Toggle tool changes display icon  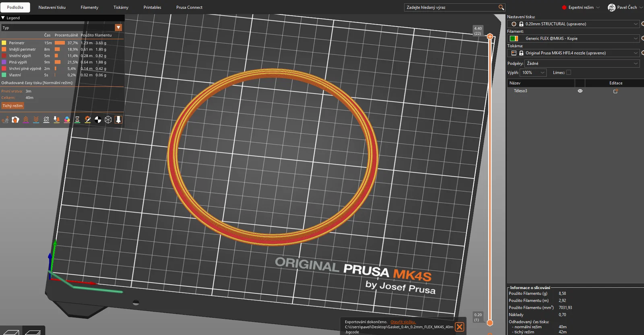tap(57, 120)
